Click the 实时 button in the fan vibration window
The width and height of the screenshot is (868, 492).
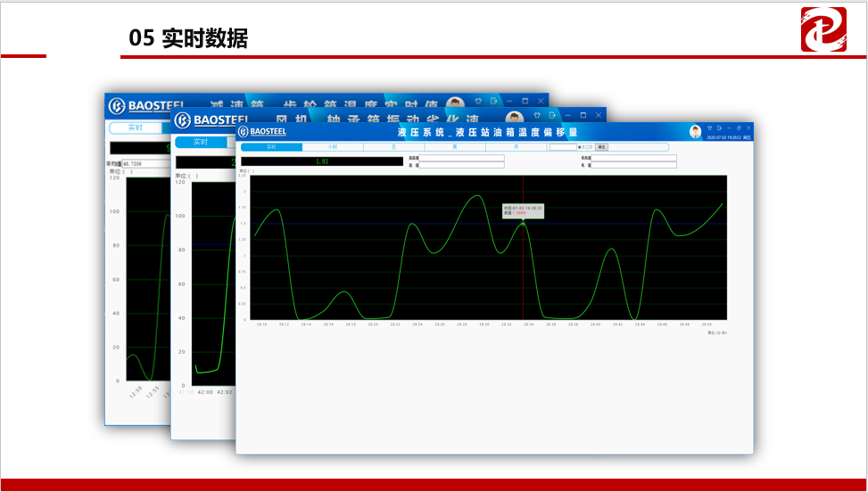[201, 142]
